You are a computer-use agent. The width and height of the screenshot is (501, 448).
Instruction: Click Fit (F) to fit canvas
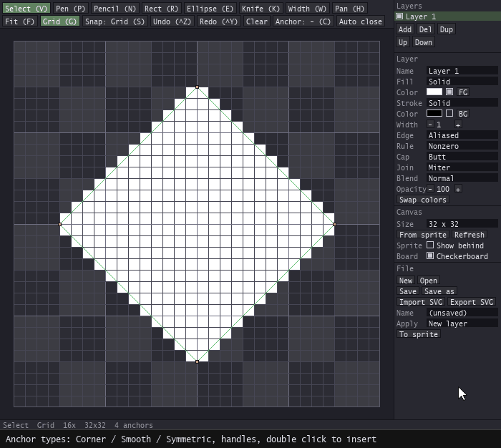(x=20, y=21)
